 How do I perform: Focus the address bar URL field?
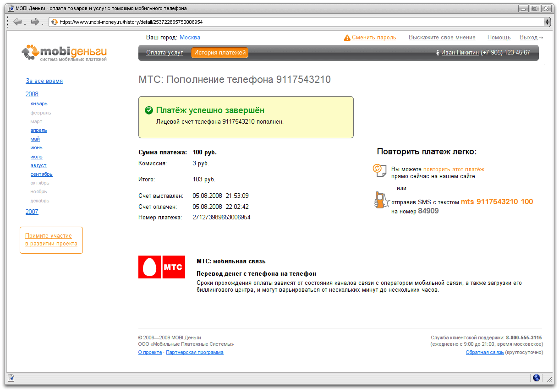[300, 22]
